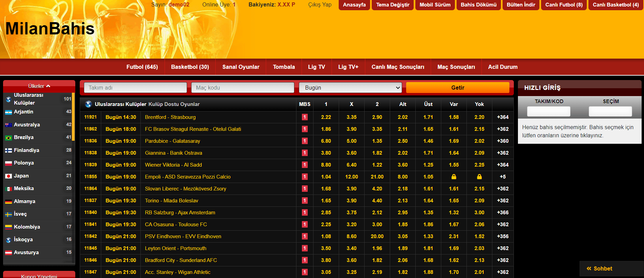The height and width of the screenshot is (278, 644).
Task: Click the Uluslararası Kulüpler sidebar ball icon
Action: click(x=9, y=99)
